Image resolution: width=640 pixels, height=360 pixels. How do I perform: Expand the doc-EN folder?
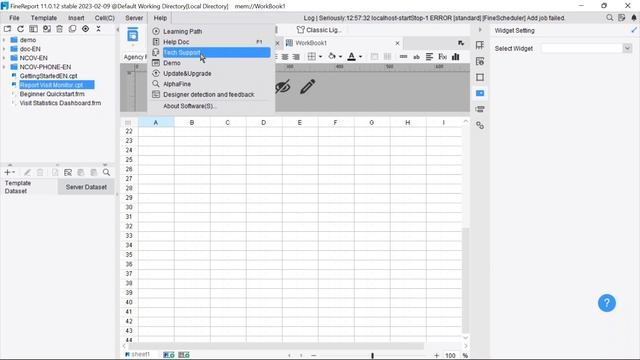click(x=4, y=49)
